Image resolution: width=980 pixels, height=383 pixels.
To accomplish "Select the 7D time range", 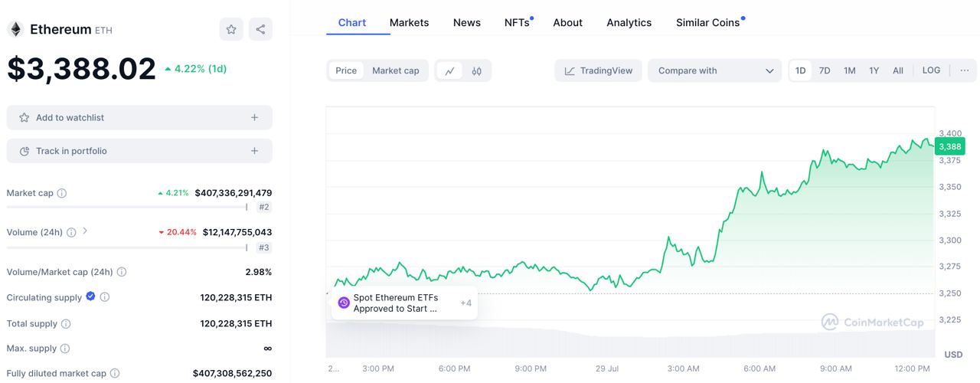I will tap(825, 70).
